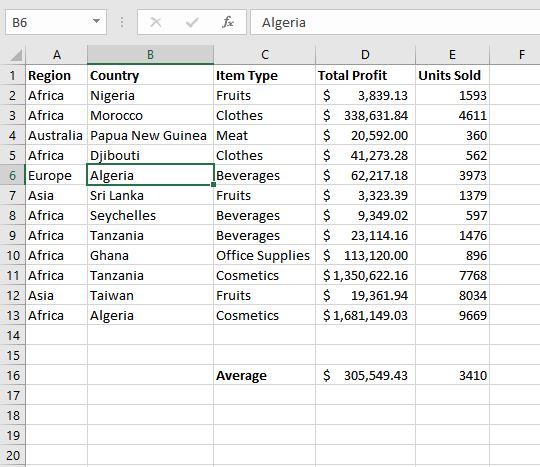Select the profit cell 20,592.00
Viewport: 540px width, 467px height.
[365, 135]
